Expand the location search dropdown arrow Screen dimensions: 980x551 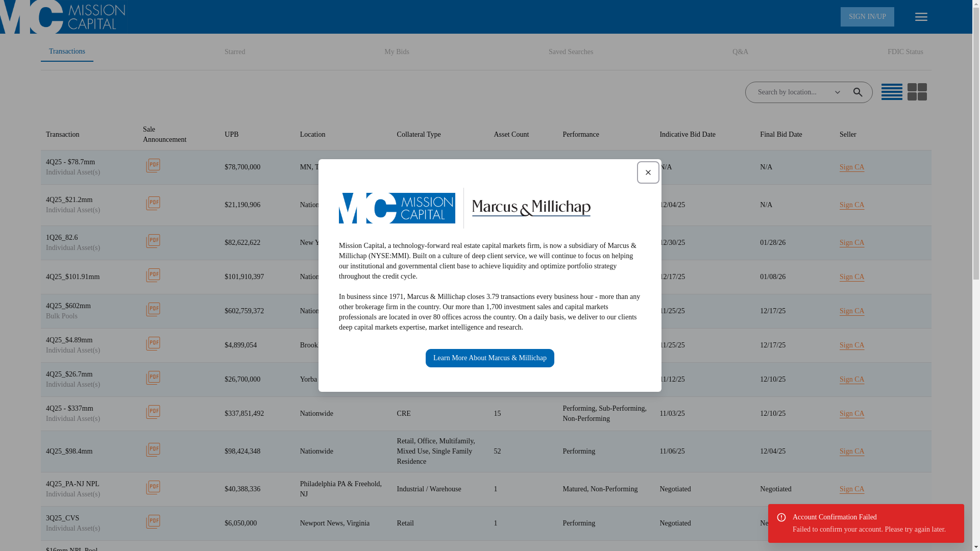pyautogui.click(x=837, y=92)
